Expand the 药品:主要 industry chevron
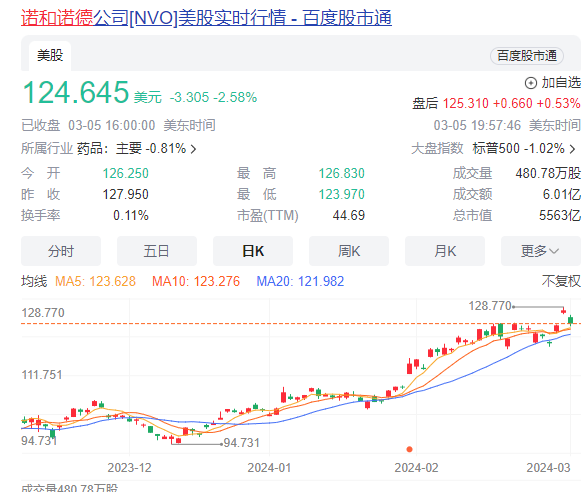Image resolution: width=588 pixels, height=492 pixels. coord(193,149)
